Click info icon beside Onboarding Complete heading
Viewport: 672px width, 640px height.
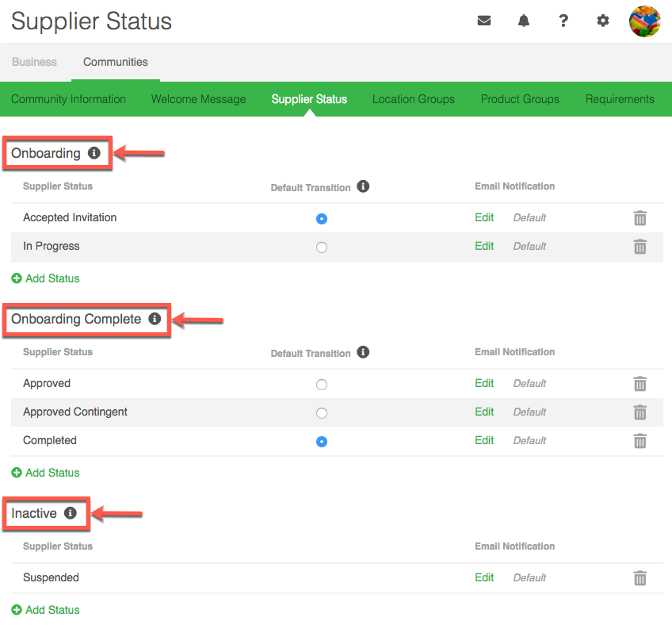click(155, 319)
